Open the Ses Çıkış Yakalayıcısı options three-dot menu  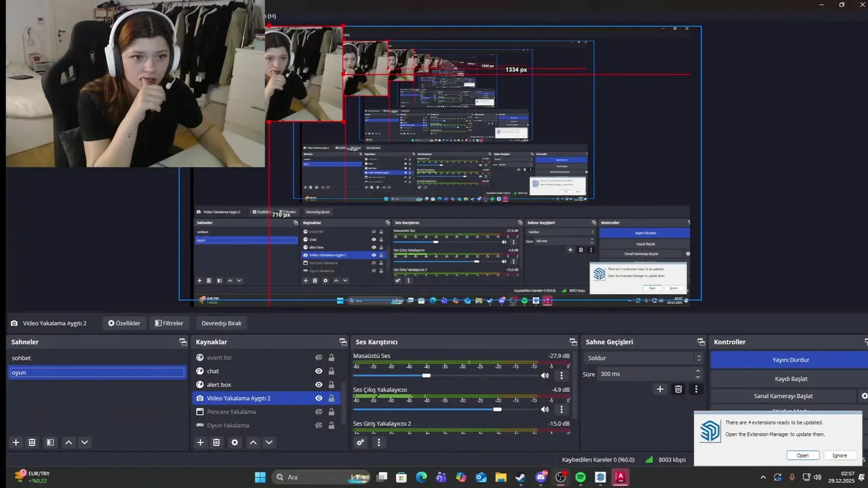[x=561, y=409]
